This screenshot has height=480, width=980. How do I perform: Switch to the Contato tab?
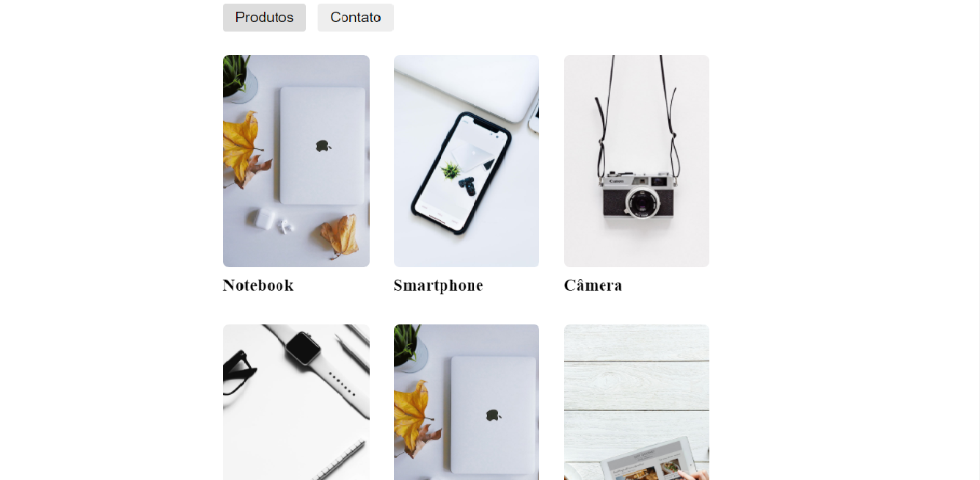[x=356, y=18]
